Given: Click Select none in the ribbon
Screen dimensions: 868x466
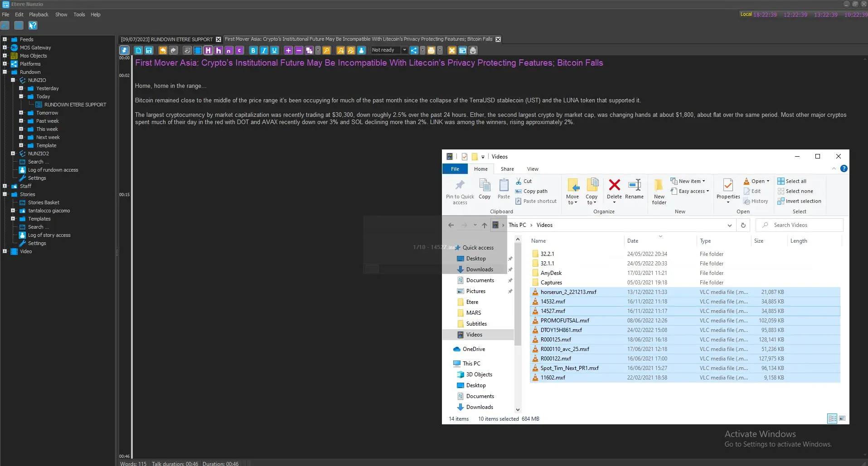Looking at the screenshot, I should [x=795, y=191].
